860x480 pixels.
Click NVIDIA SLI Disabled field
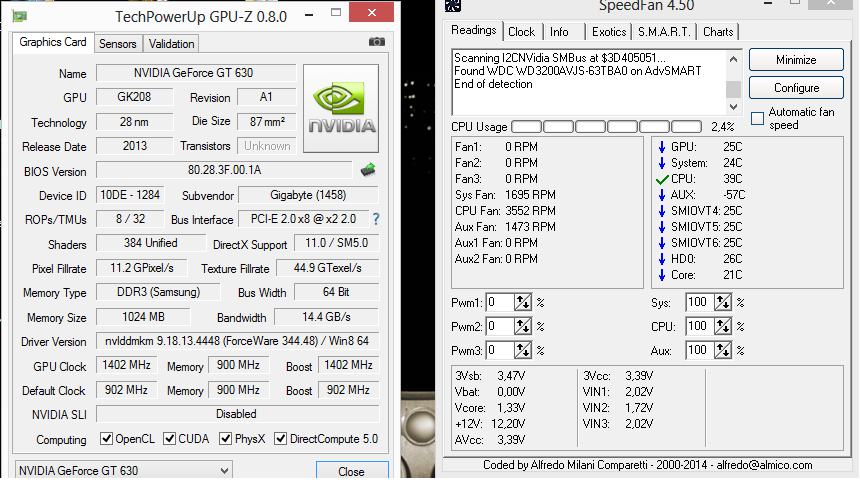tap(237, 414)
